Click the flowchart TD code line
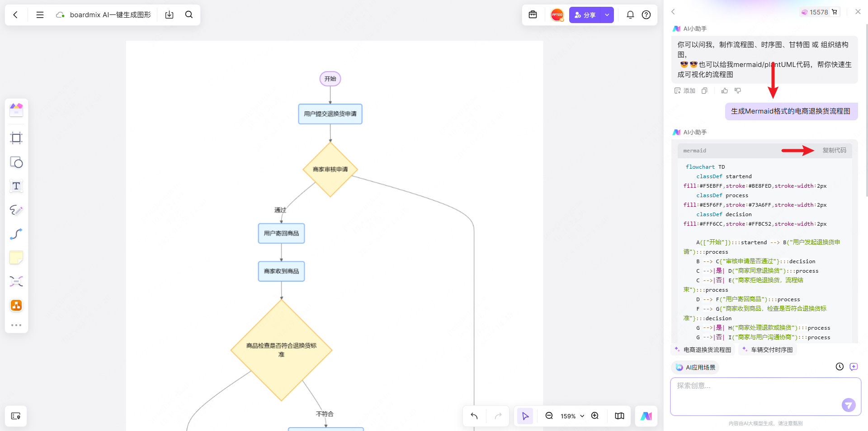This screenshot has height=431, width=868. pyautogui.click(x=705, y=167)
